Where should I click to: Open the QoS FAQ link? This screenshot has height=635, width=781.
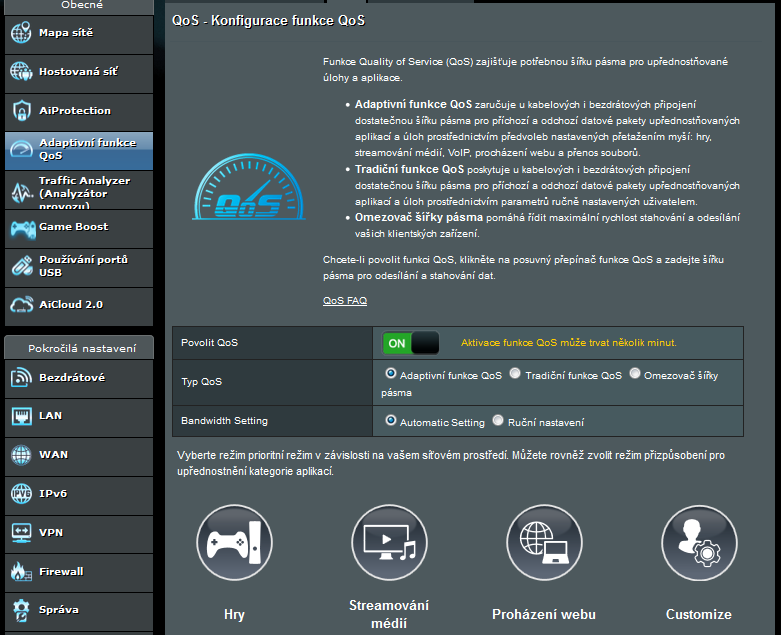pos(345,300)
